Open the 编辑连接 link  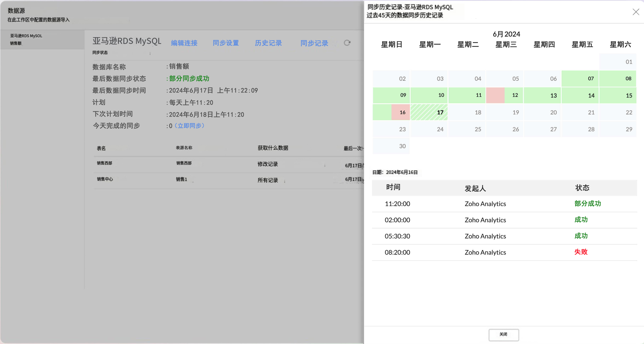(184, 43)
